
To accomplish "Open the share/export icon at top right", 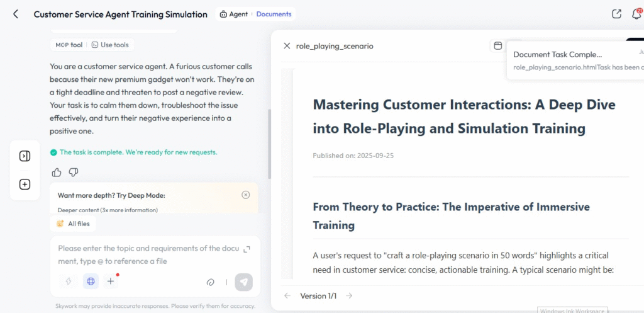I will 616,14.
